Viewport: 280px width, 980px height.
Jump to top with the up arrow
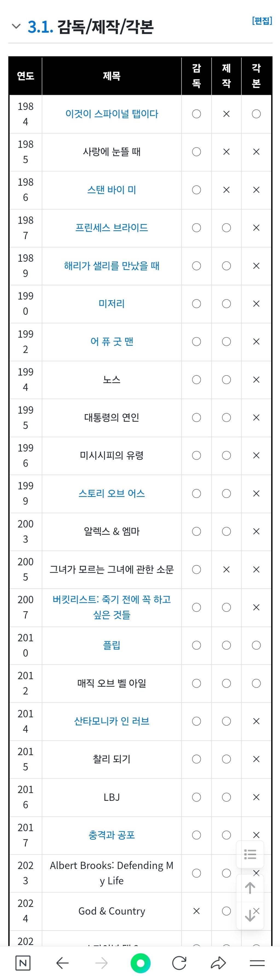pos(250,888)
